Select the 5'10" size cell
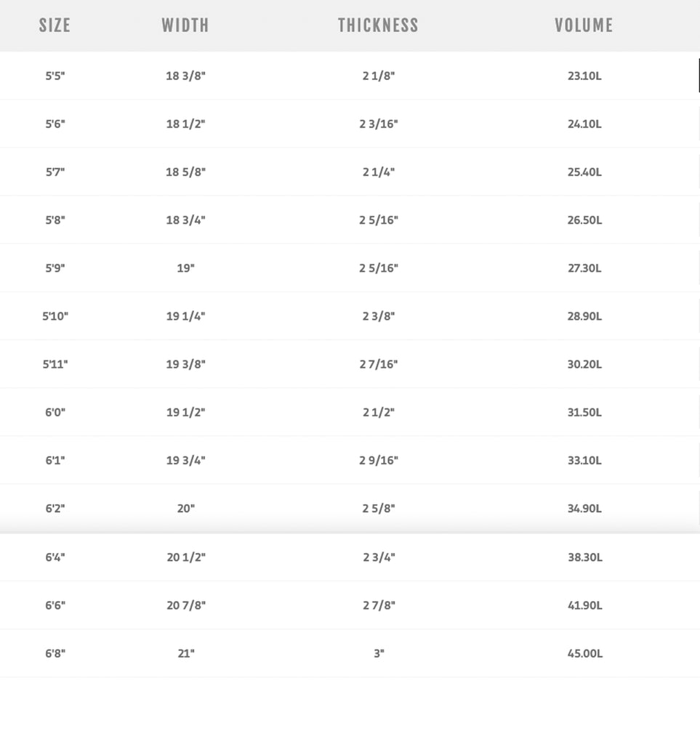The width and height of the screenshot is (700, 744). tap(55, 316)
